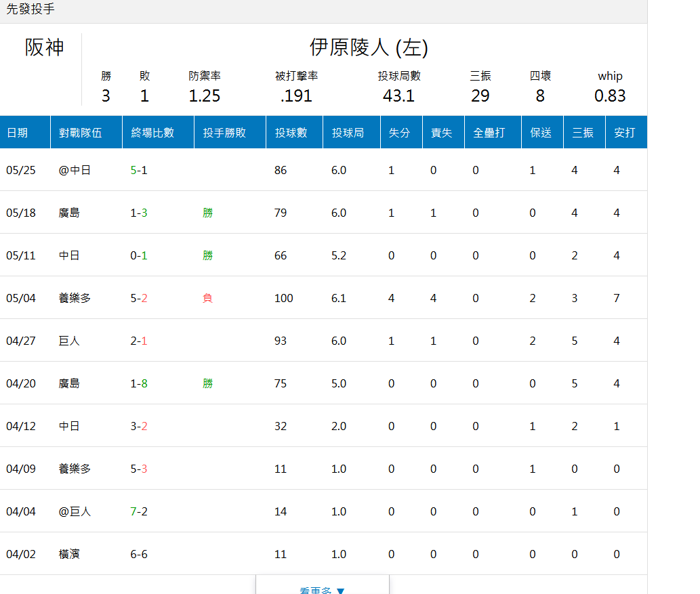Viewport: 700px width, 594px height.
Task: Click innings 6.1 in 05/04 row
Action: coord(339,298)
